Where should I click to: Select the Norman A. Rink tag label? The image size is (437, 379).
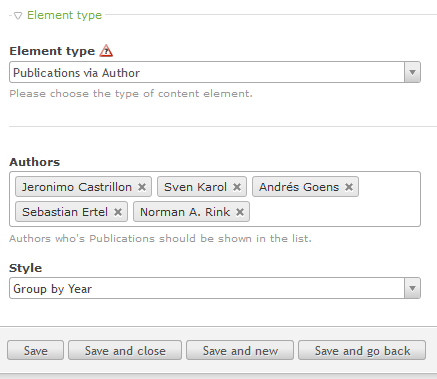(x=185, y=212)
